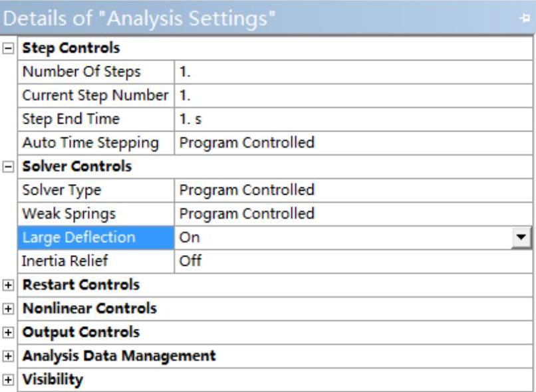Image resolution: width=536 pixels, height=392 pixels.
Task: Expand the Restart Controls section
Action: click(8, 285)
